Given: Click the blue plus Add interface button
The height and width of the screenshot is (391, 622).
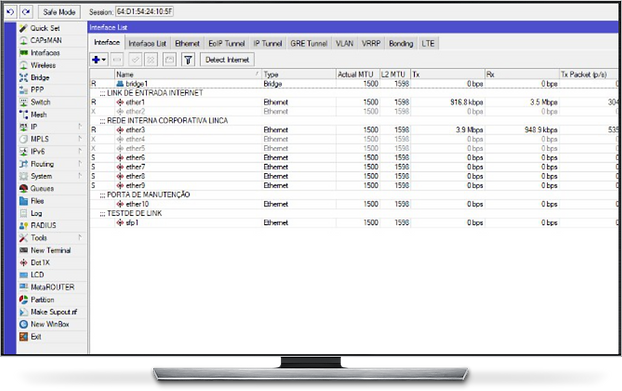Looking at the screenshot, I should point(99,60).
